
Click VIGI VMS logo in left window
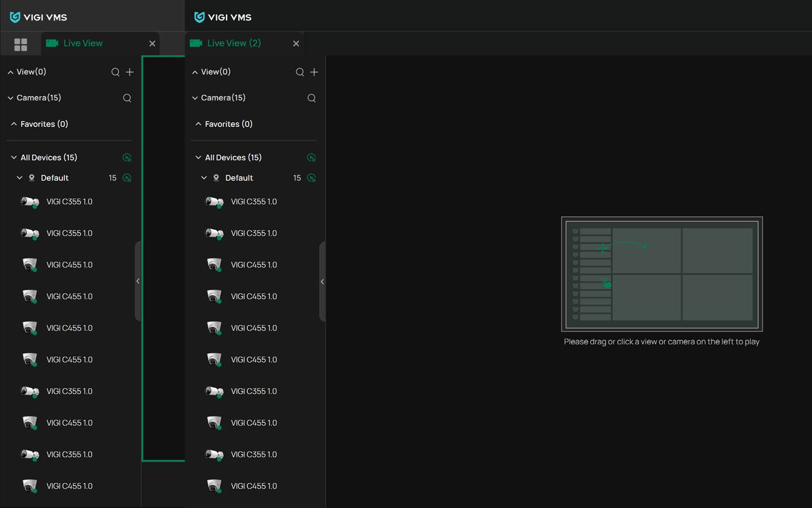coord(38,17)
